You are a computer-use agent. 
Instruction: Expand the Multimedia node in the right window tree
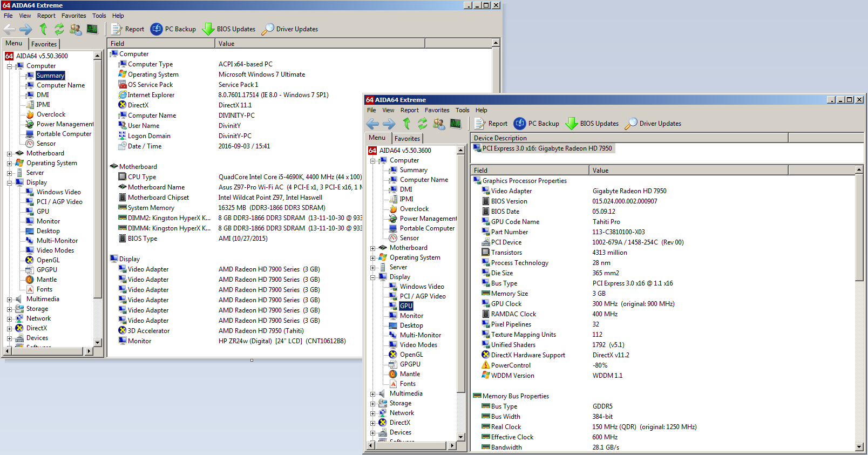372,394
